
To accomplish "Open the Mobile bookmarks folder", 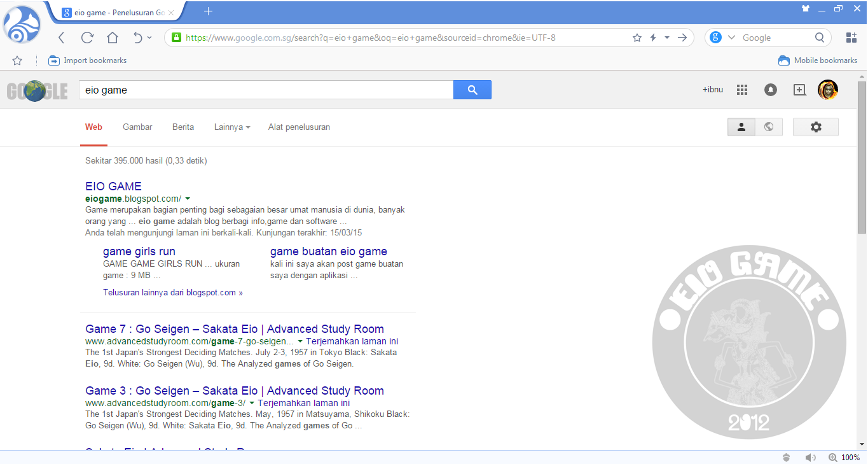I will coord(818,60).
